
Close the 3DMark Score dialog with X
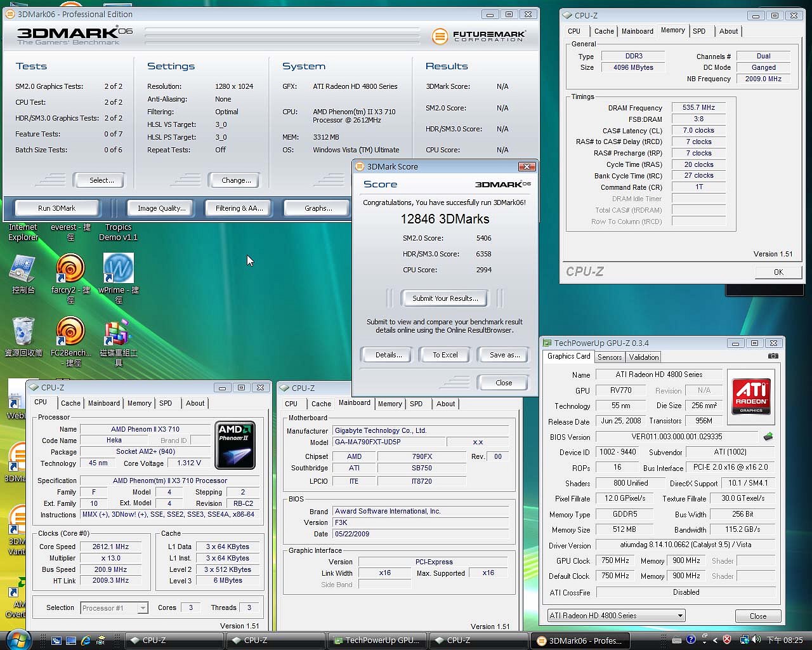(x=527, y=166)
